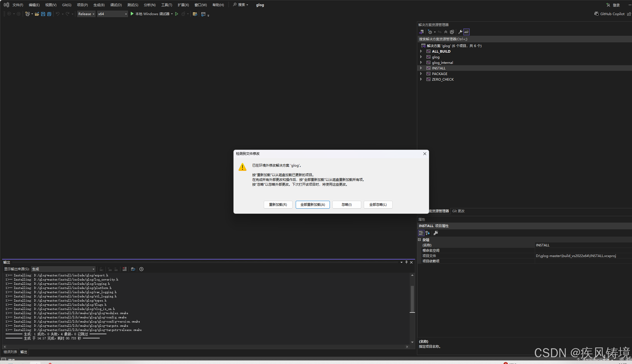The image size is (632, 364).
Task: Click the Save All icon in toolbar
Action: tap(49, 14)
